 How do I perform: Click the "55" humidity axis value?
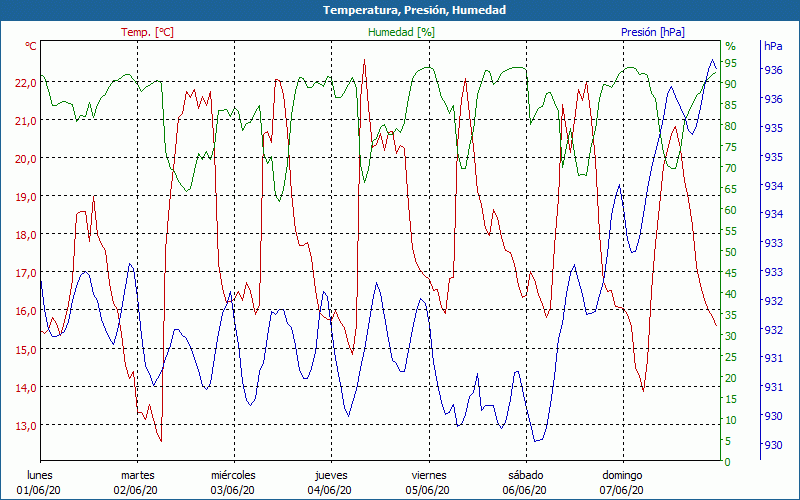coord(731,232)
